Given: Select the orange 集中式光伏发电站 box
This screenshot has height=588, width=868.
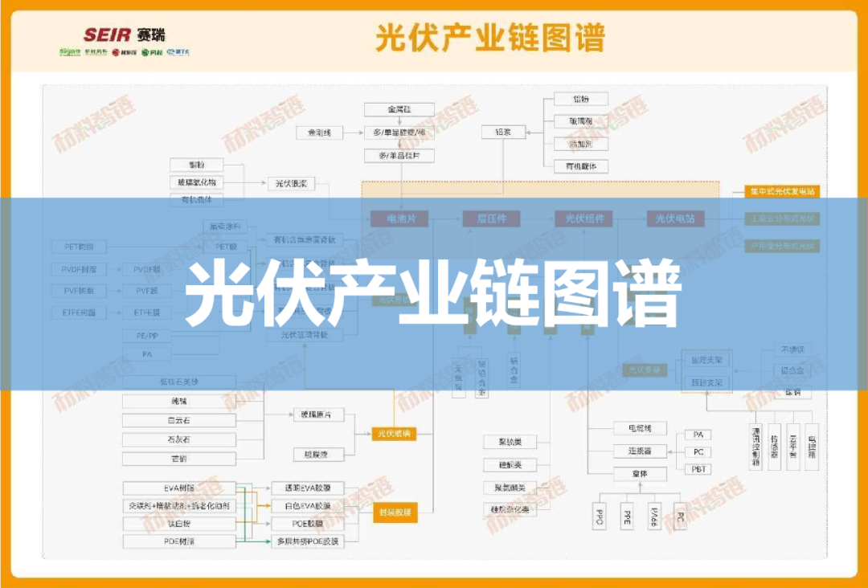Looking at the screenshot, I should [x=782, y=191].
